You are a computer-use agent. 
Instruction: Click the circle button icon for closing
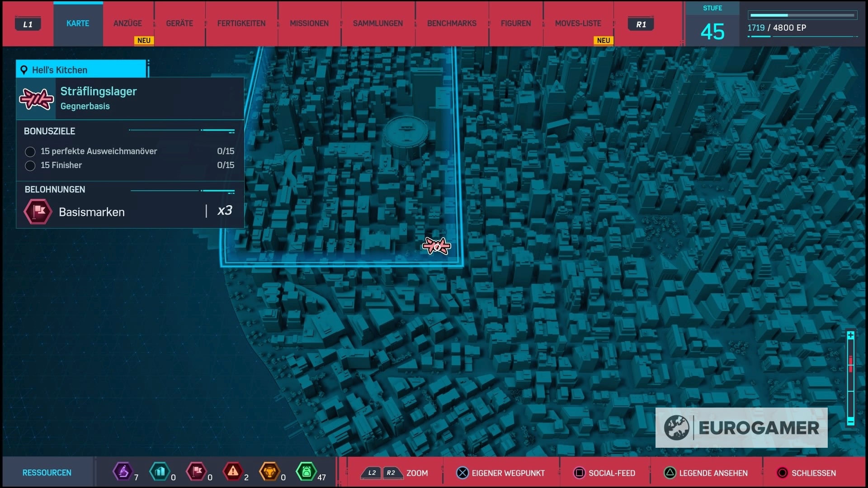tap(782, 473)
